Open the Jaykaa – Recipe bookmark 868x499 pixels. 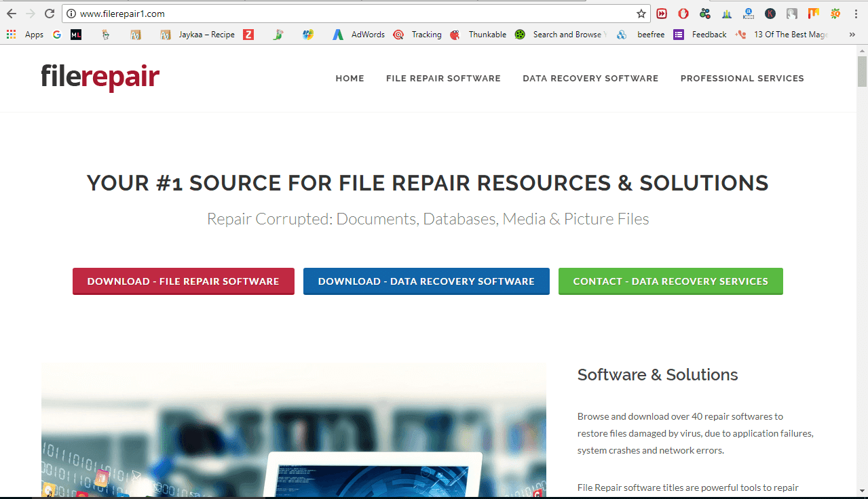197,35
